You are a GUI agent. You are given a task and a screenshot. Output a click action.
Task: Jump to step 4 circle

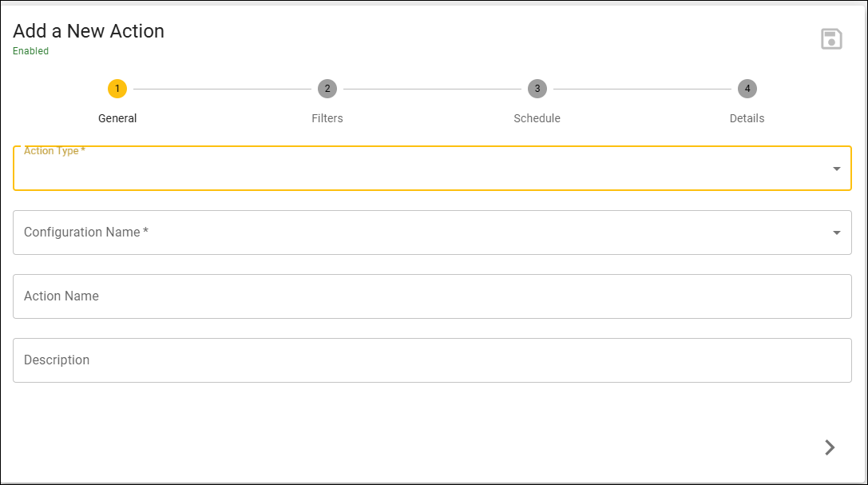[747, 89]
